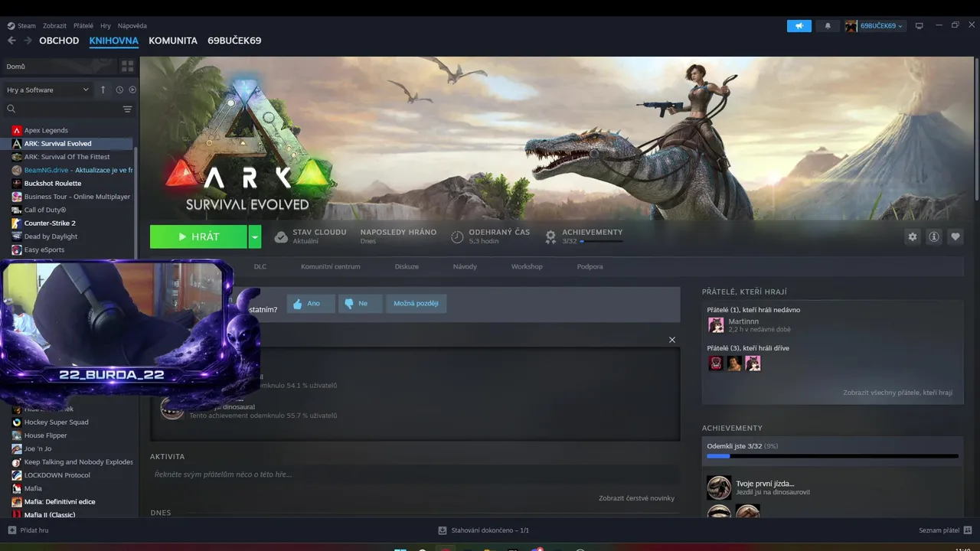Open game settings gear icon

pos(913,236)
